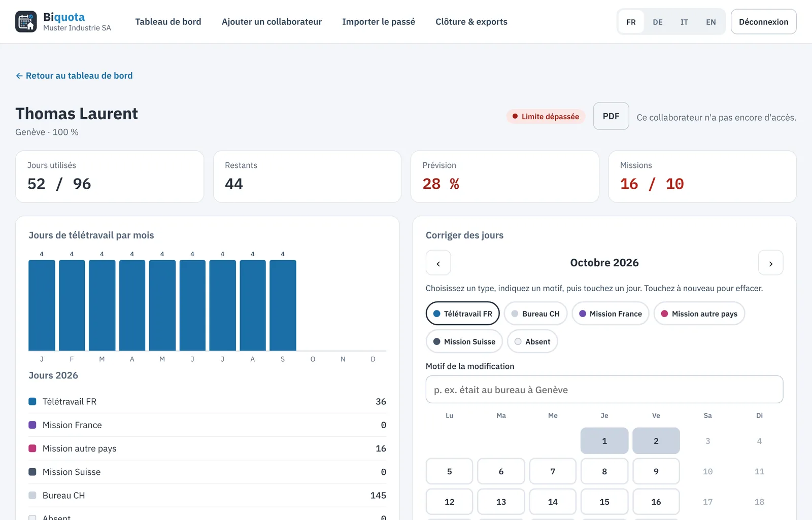This screenshot has height=520, width=812.
Task: Select the Bureau CH day type
Action: coord(535,314)
